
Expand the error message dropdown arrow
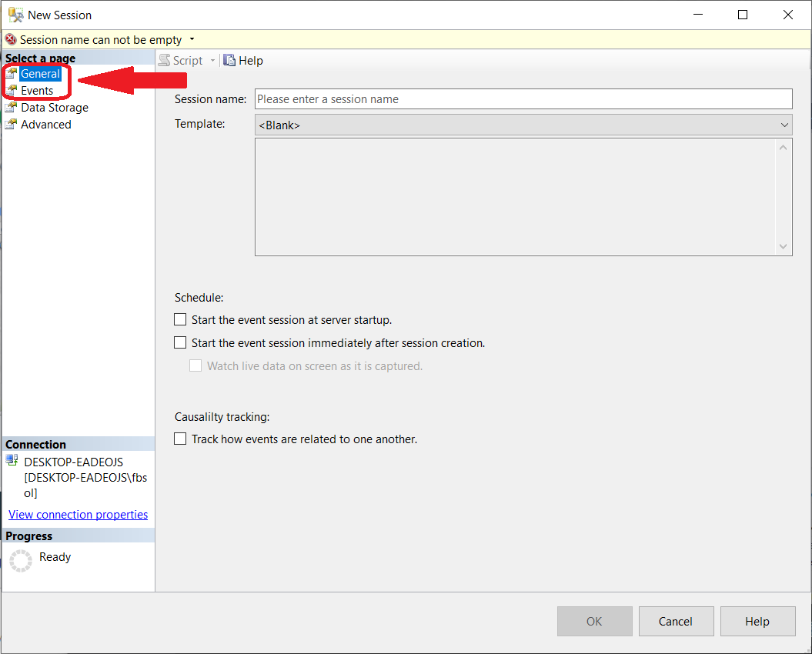point(192,39)
